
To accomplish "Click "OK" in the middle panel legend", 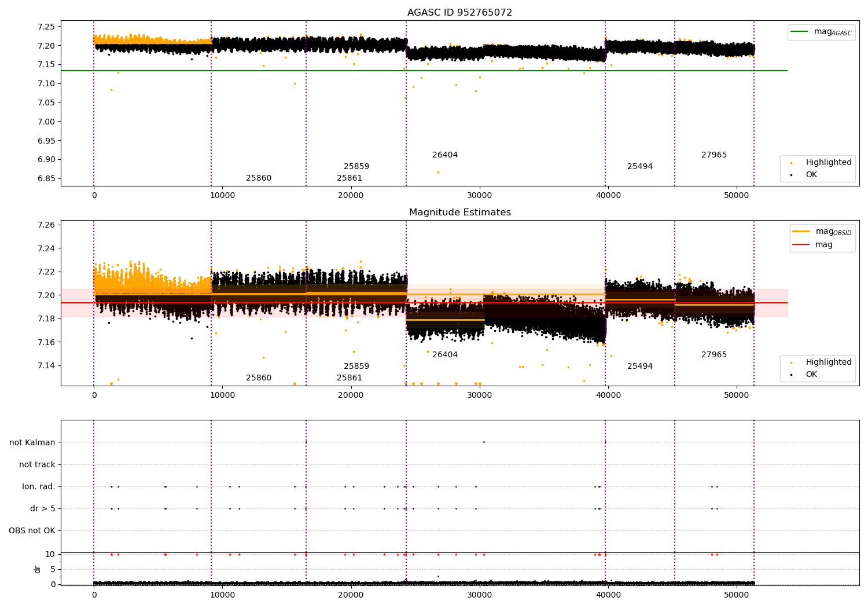I will coord(811,374).
